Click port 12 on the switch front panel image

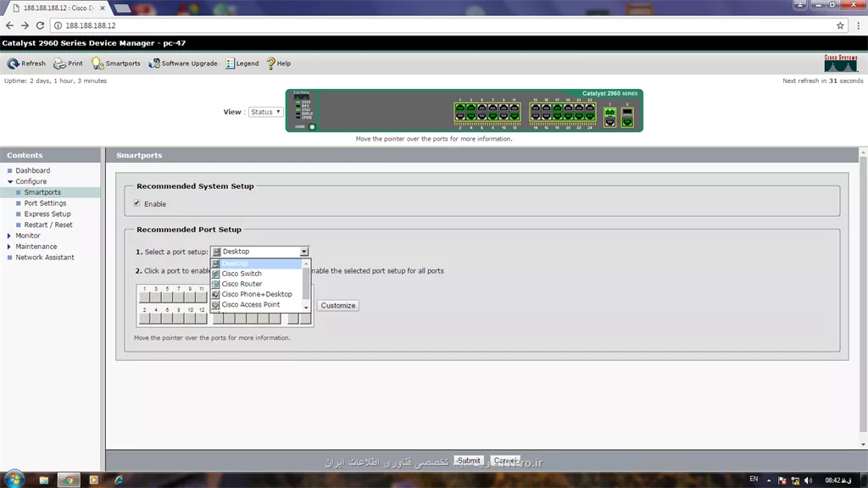coord(515,116)
